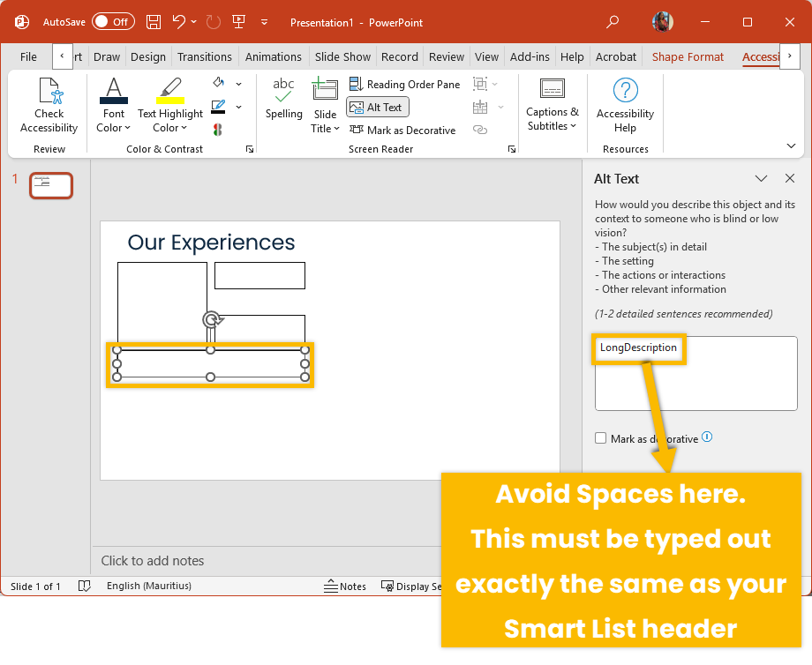Switch to the Animations tab
Screen dimensions: 812x665
click(x=273, y=56)
